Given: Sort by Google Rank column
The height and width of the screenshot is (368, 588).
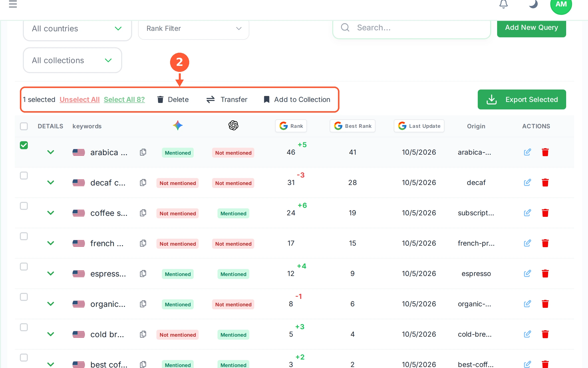Looking at the screenshot, I should 291,126.
